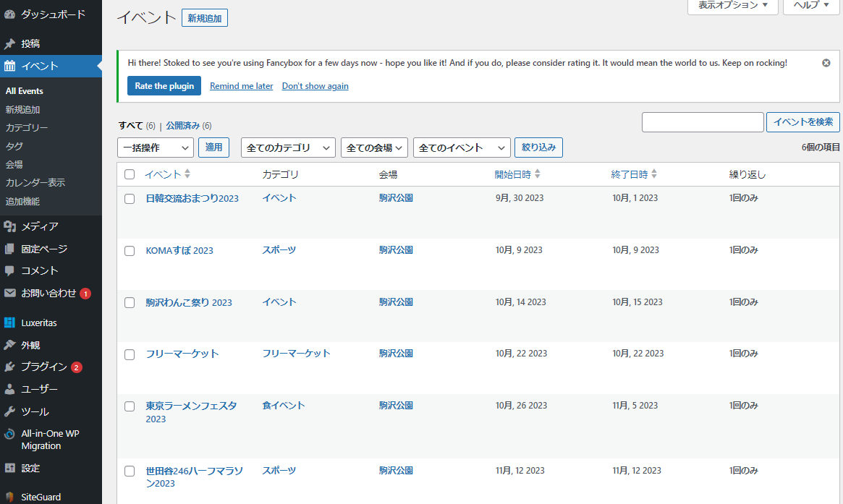Expand the 全てのカテゴリ filter dropdown
This screenshot has height=504, width=843.
pos(287,148)
